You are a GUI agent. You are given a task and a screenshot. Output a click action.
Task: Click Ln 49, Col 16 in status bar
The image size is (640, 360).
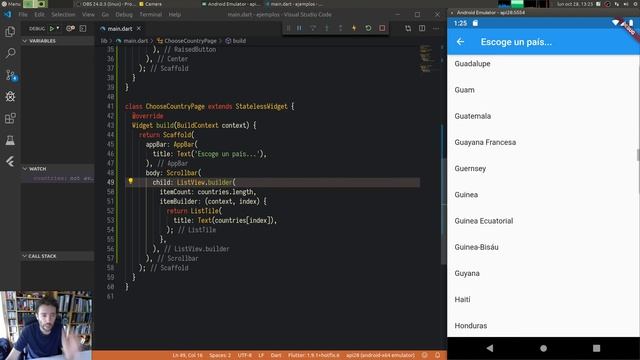(187, 355)
